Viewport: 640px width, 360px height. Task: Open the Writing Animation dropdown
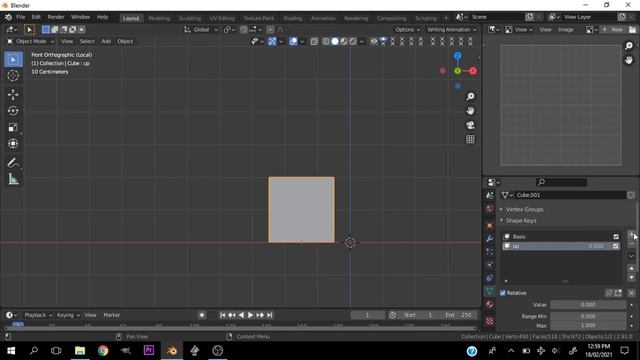[x=452, y=29]
